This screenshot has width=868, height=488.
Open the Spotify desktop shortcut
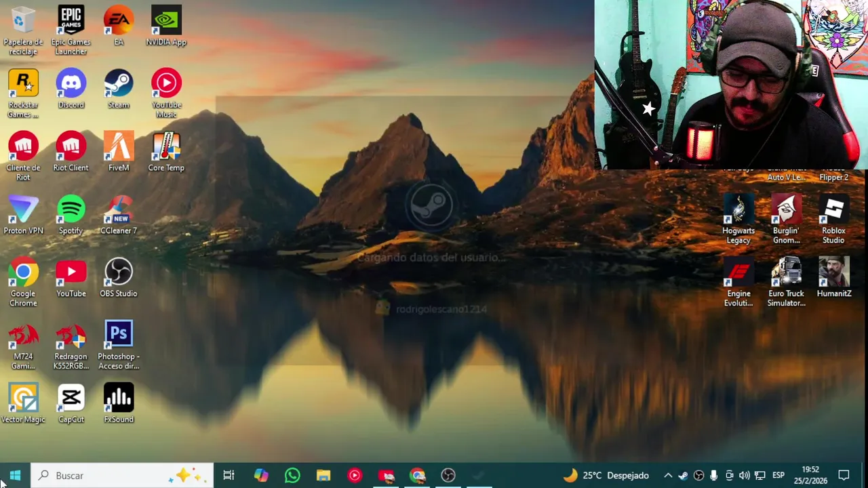[71, 215]
